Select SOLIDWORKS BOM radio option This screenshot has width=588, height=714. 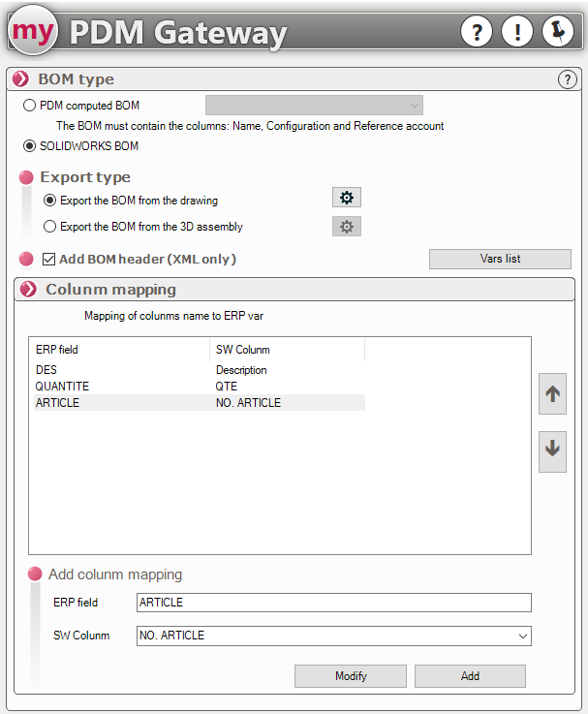pyautogui.click(x=29, y=146)
